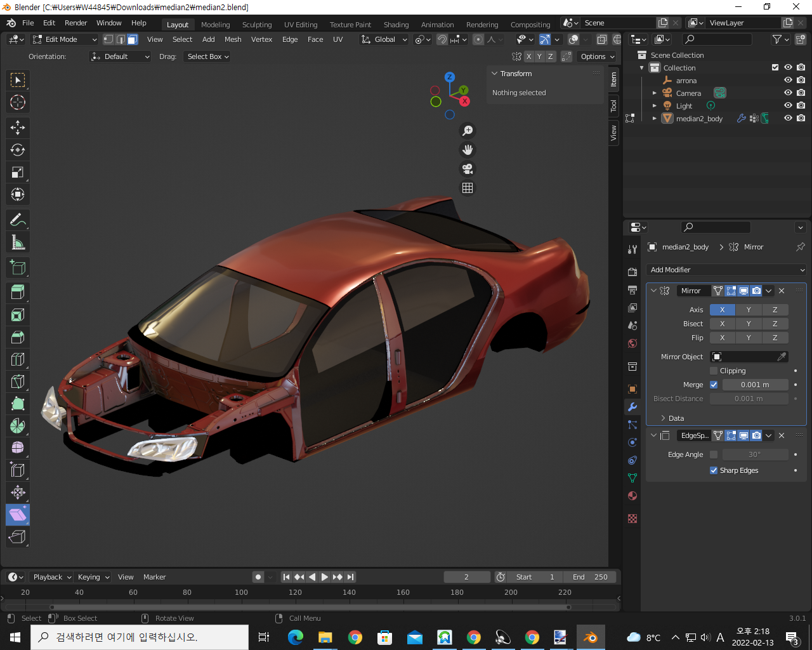Select the Spin tool
This screenshot has height=650, width=812.
tap(18, 426)
